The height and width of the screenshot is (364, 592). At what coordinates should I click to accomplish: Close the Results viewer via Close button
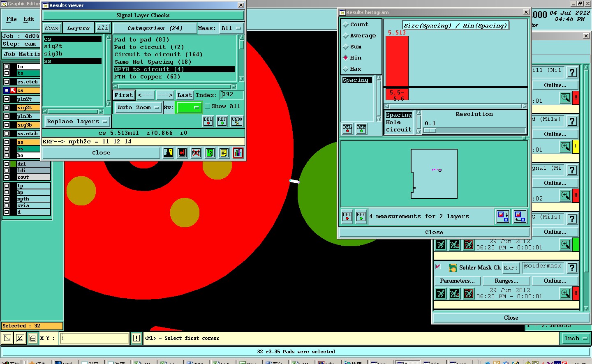101,153
